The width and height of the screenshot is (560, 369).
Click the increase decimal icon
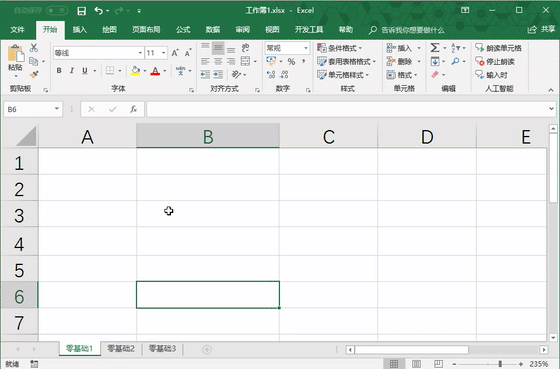coord(271,74)
